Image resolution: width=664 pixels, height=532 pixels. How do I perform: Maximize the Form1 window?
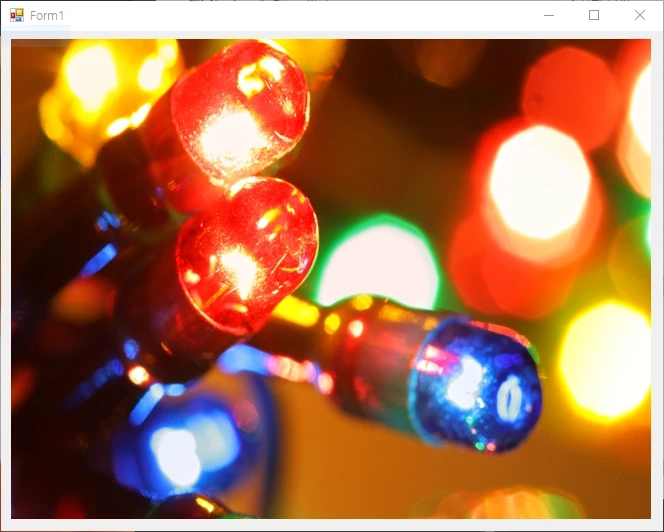594,15
